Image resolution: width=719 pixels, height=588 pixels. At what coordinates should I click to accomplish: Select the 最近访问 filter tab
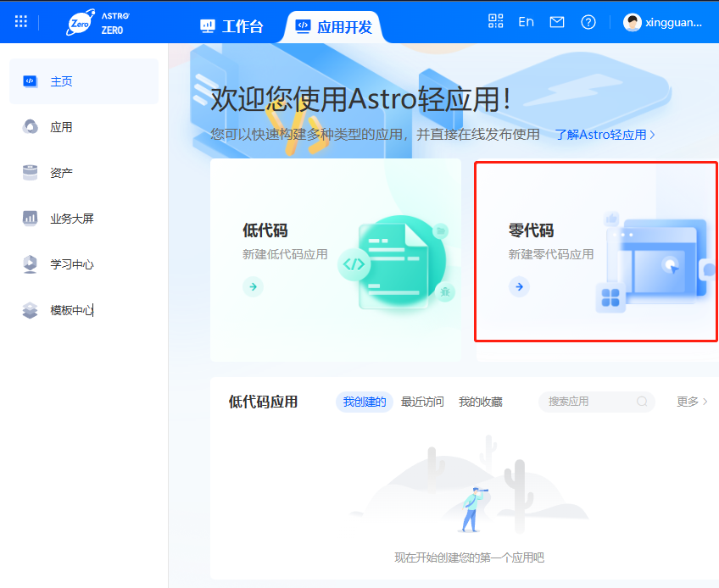click(422, 402)
